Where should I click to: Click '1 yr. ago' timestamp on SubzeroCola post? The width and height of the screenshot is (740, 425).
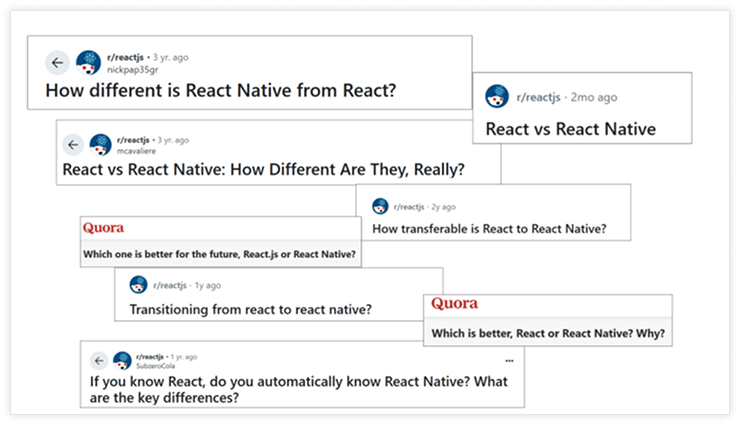184,357
